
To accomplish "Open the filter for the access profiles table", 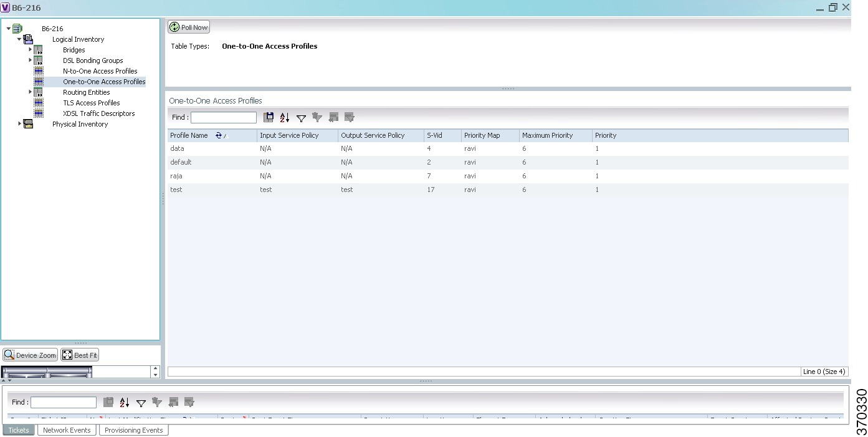I will [x=301, y=118].
